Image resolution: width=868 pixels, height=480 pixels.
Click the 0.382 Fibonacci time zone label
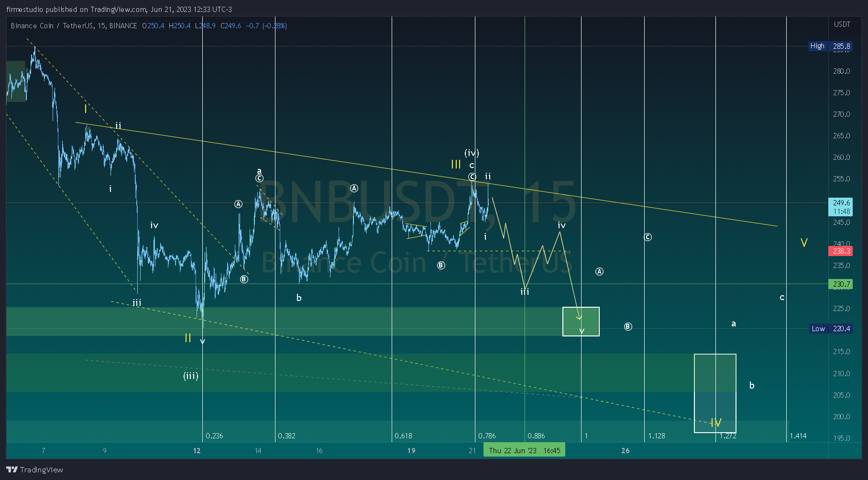(x=286, y=436)
